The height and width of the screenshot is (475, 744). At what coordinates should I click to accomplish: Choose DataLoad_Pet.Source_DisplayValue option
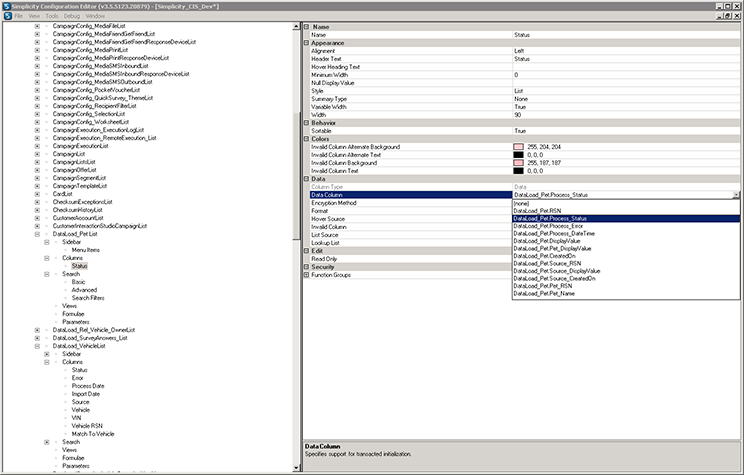pos(626,271)
